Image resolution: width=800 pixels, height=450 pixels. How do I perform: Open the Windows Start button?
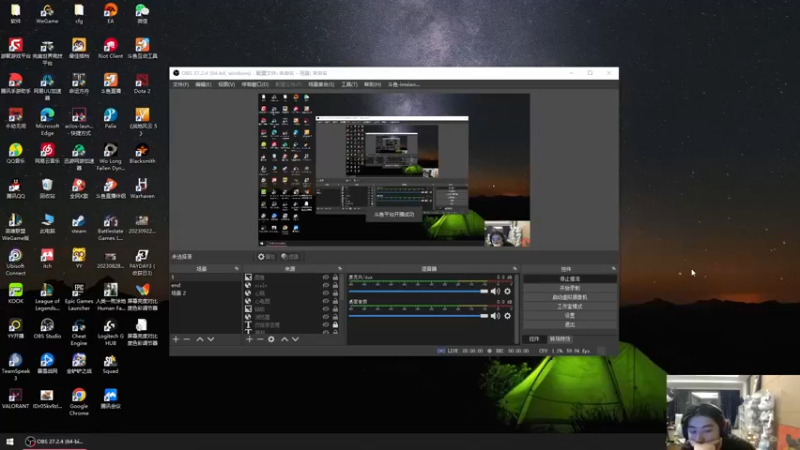[10, 442]
